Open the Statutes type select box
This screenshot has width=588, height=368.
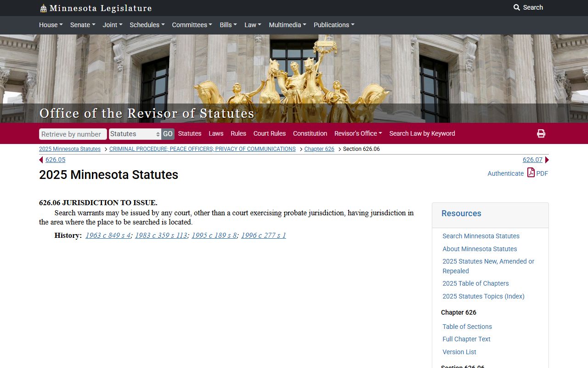pyautogui.click(x=135, y=134)
